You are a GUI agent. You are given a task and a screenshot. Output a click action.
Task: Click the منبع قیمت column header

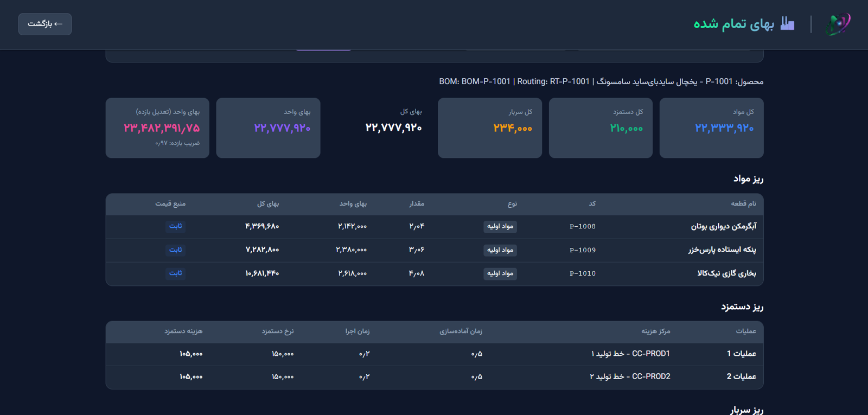point(170,203)
